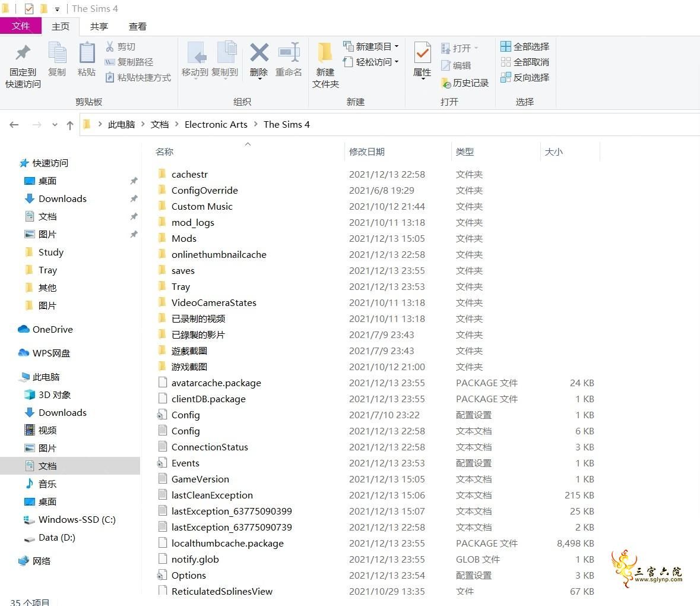Image resolution: width=700 pixels, height=606 pixels.
Task: Select the Options config file
Action: [188, 575]
